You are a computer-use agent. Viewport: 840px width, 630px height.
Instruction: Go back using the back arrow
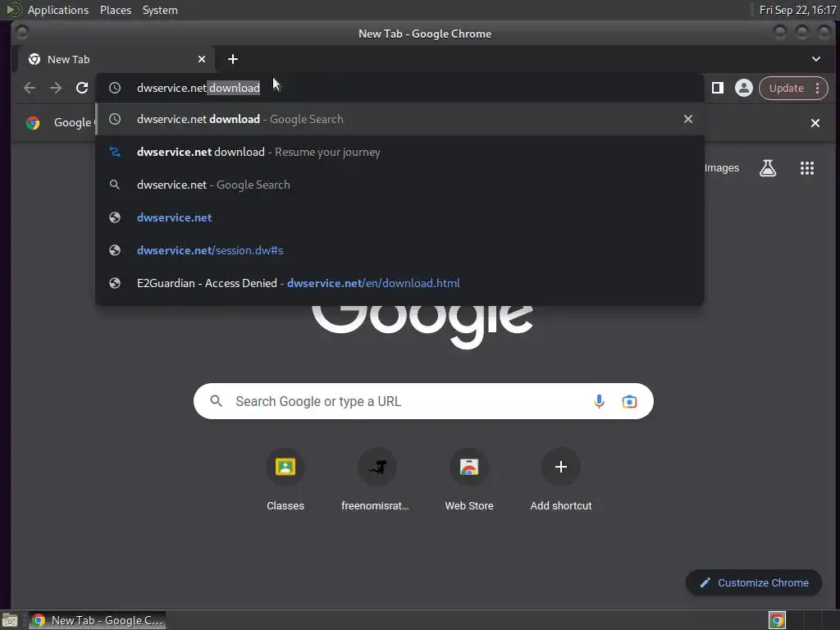tap(30, 88)
